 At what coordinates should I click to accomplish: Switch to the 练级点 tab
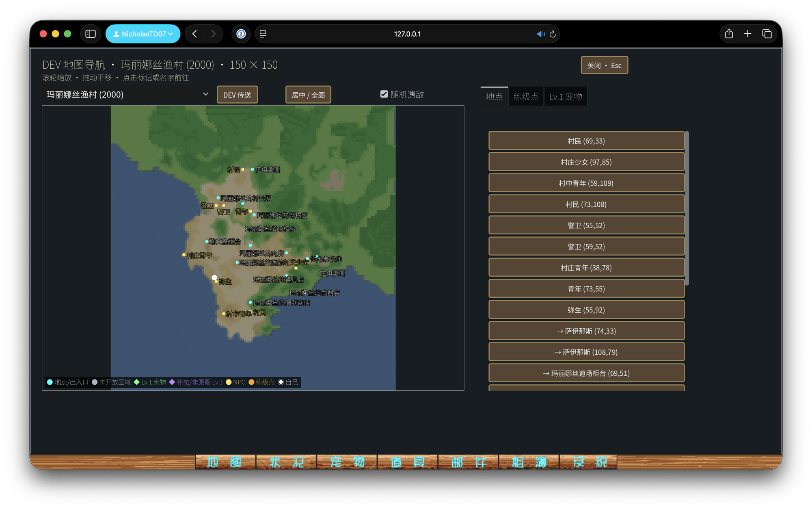526,96
